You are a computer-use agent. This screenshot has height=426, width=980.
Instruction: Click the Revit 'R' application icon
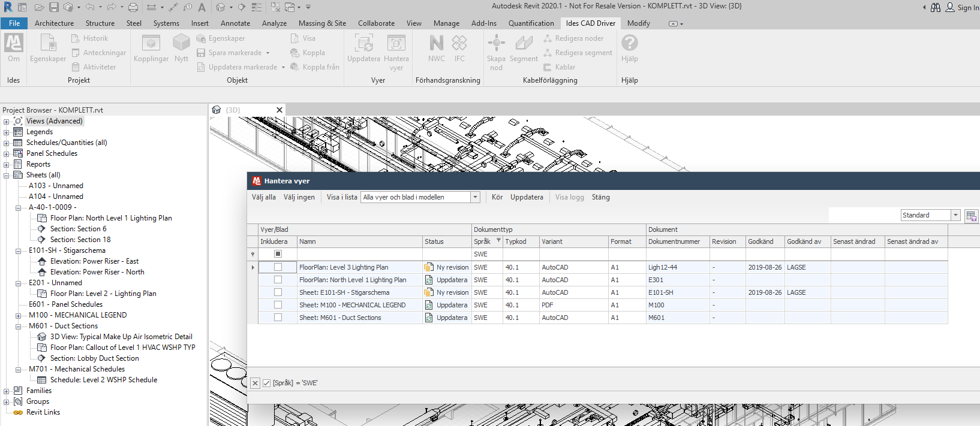pyautogui.click(x=8, y=7)
